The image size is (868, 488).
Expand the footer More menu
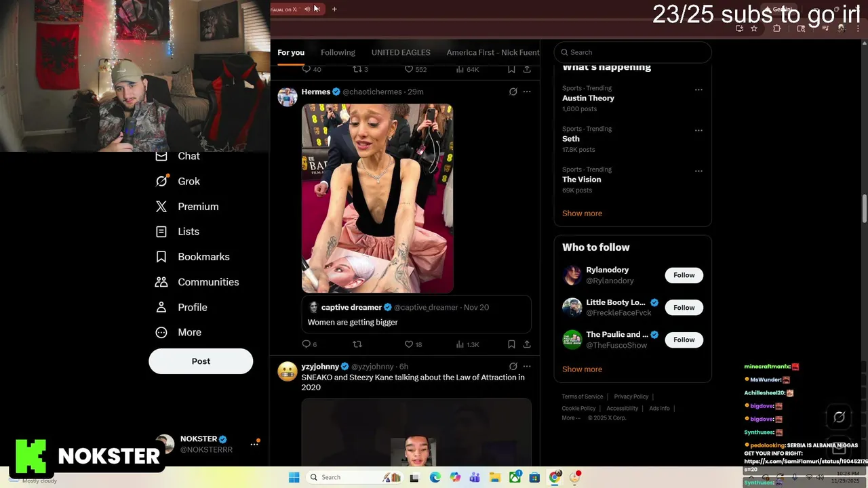(571, 418)
